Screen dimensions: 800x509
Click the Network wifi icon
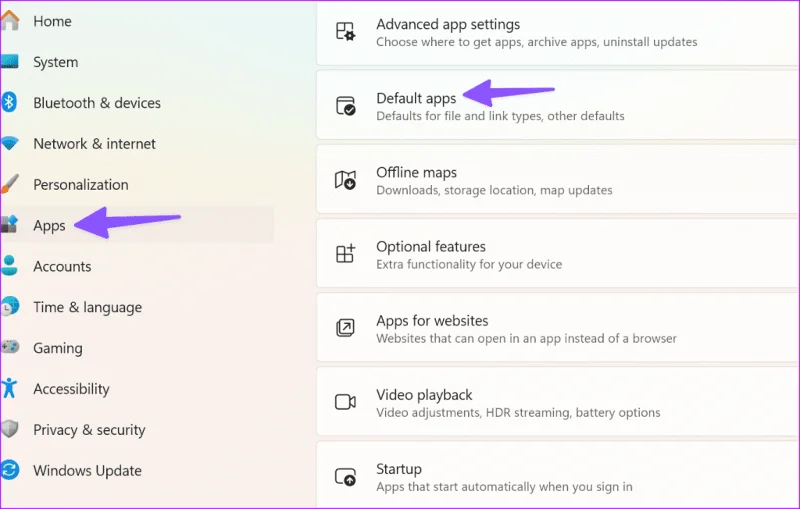(10, 143)
